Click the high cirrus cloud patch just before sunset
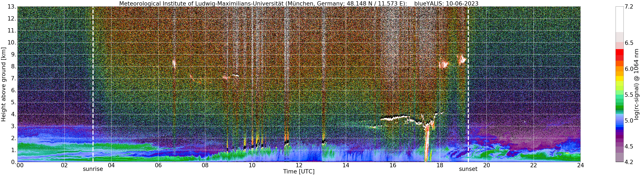 (x=462, y=60)
